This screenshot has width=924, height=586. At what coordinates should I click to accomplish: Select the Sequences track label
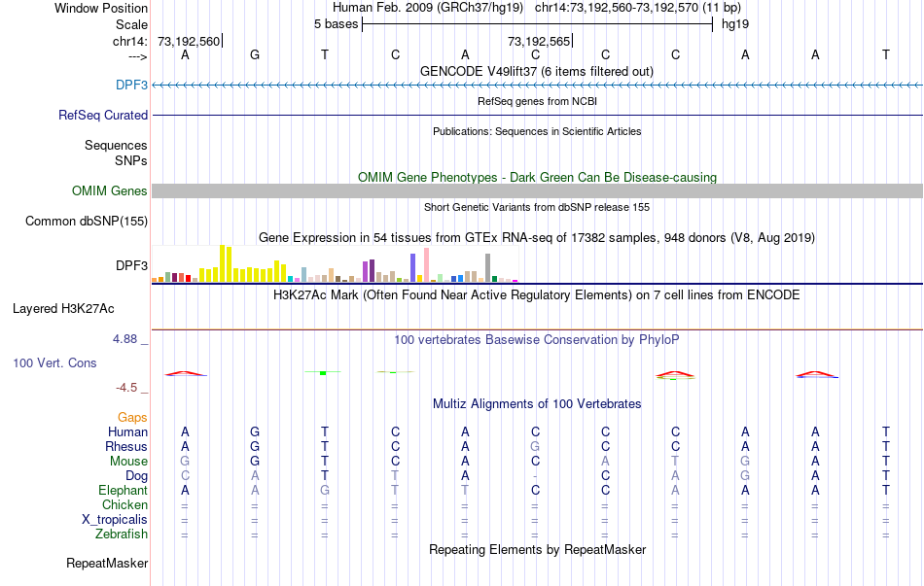pos(116,145)
